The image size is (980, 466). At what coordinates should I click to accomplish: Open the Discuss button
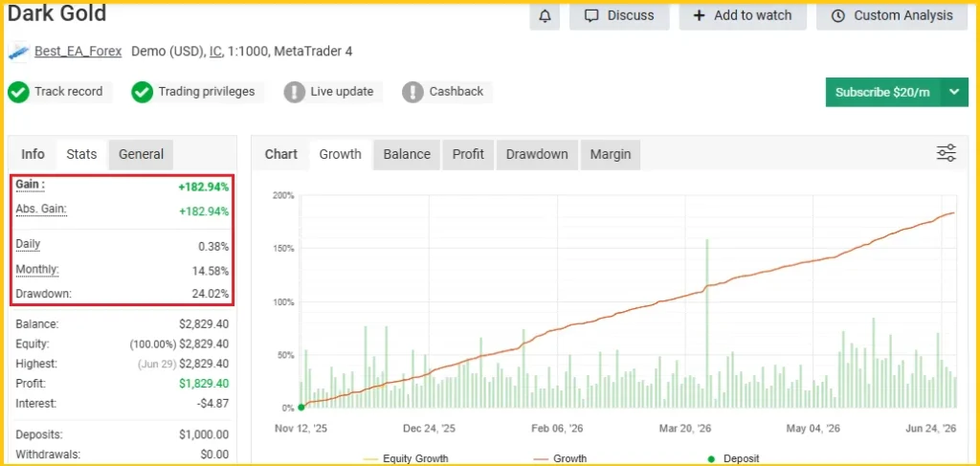tap(619, 16)
